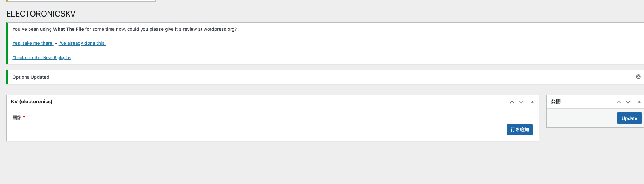Move KV (electoronics) box up
Image resolution: width=644 pixels, height=184 pixels.
[x=512, y=102]
